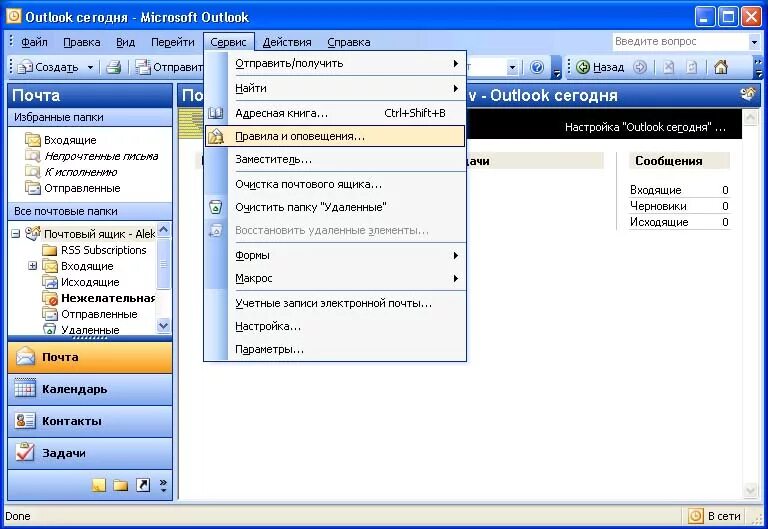Click the Rules and Alerts menu icon

[216, 136]
